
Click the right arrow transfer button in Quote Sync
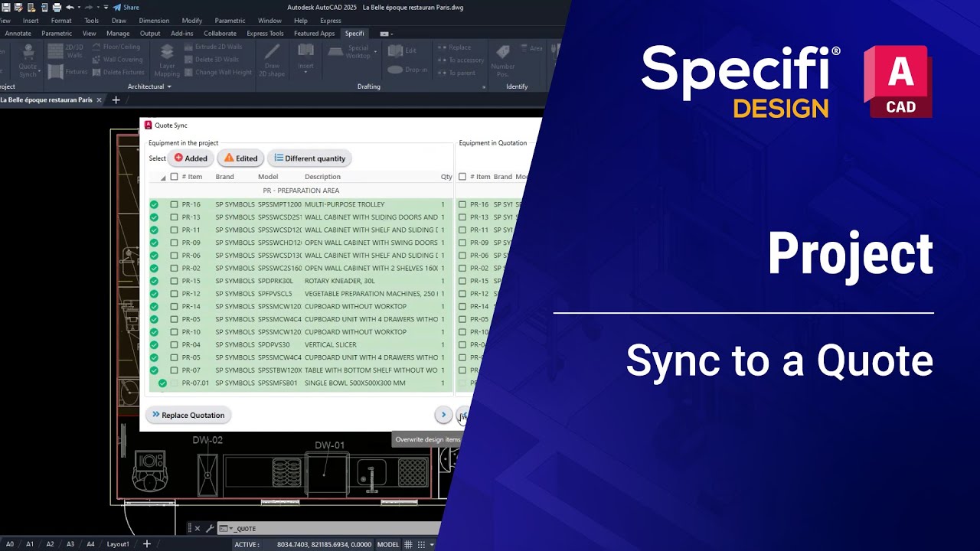(443, 415)
